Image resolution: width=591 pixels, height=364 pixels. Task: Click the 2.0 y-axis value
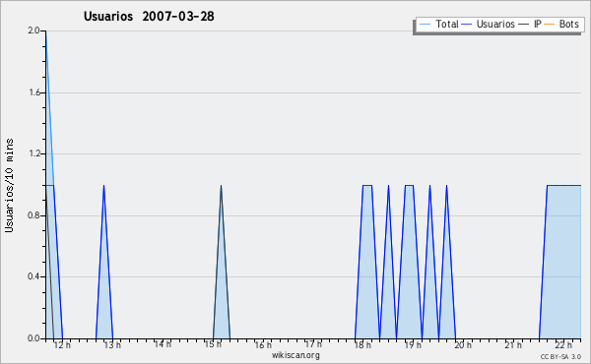click(x=33, y=30)
